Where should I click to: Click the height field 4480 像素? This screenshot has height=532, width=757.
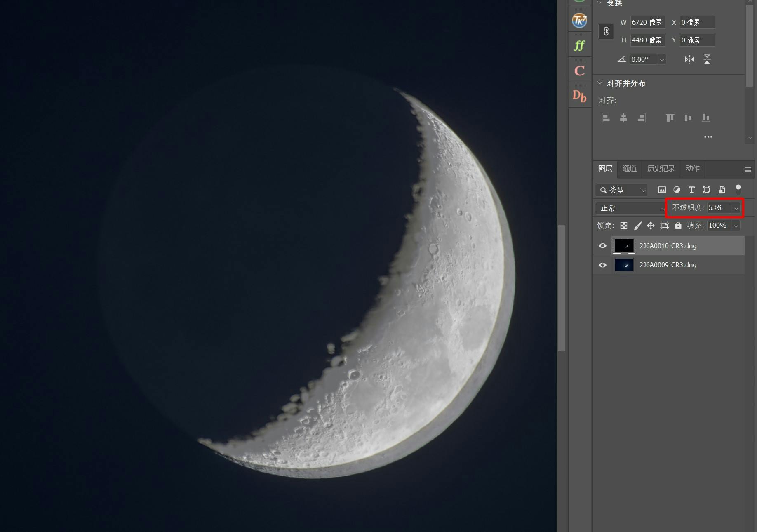pyautogui.click(x=647, y=40)
